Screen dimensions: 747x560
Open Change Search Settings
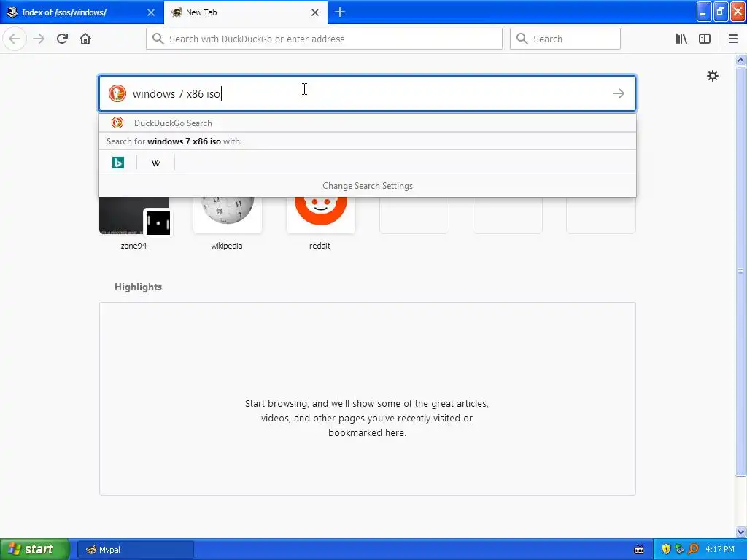(368, 186)
